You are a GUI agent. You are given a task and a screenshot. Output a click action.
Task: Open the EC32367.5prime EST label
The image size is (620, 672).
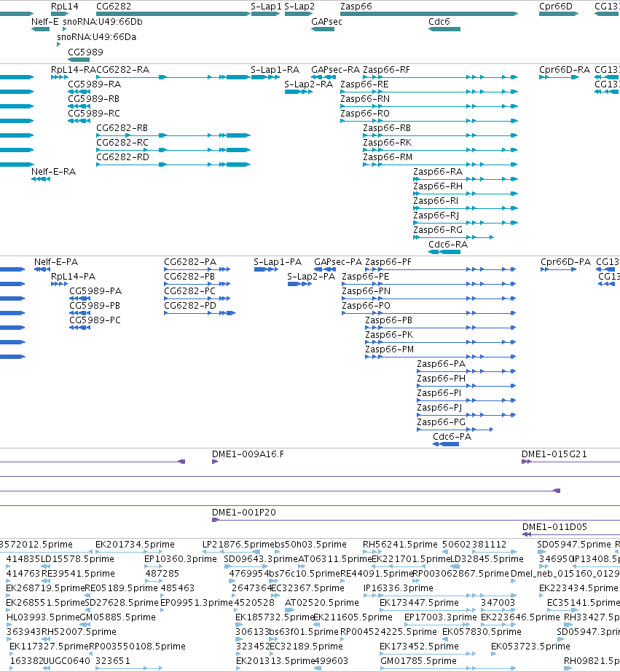coord(307,588)
